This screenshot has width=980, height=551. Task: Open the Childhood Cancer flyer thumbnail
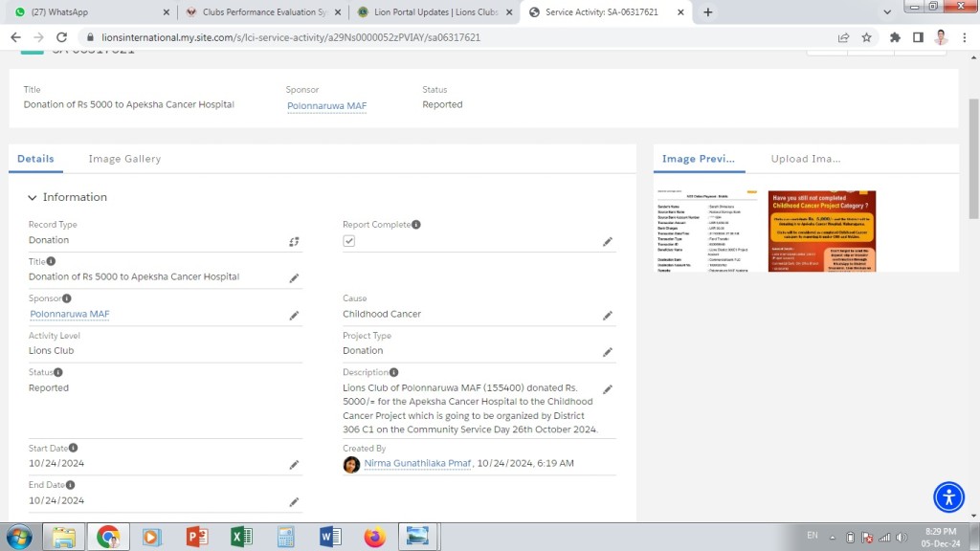[822, 231]
